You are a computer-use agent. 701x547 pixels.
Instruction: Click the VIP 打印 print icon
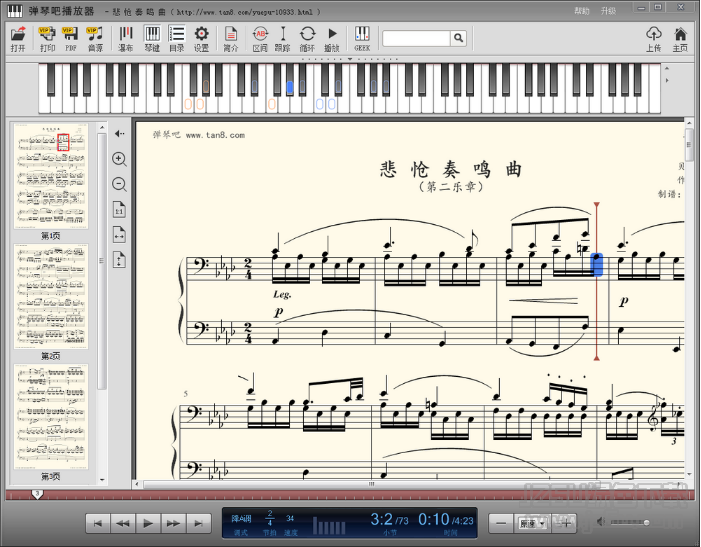[47, 38]
